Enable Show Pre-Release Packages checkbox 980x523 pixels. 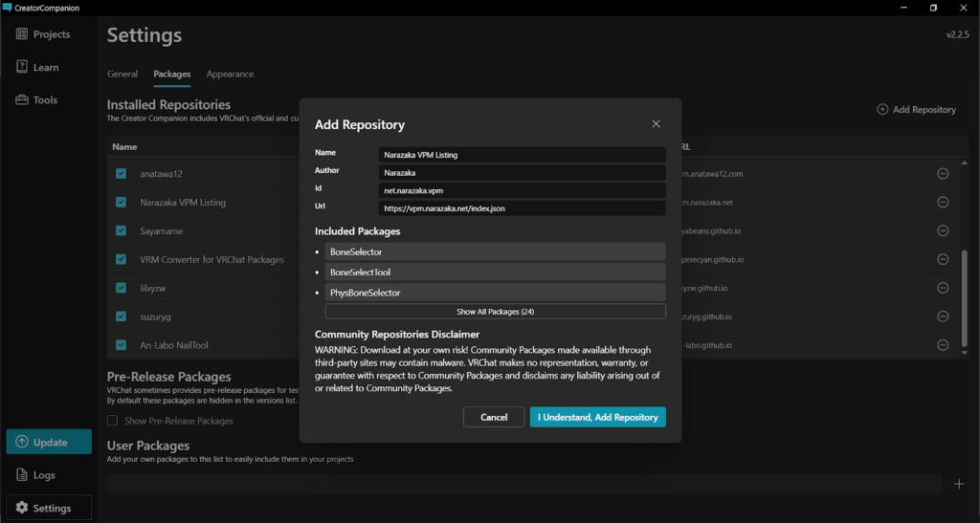[113, 421]
